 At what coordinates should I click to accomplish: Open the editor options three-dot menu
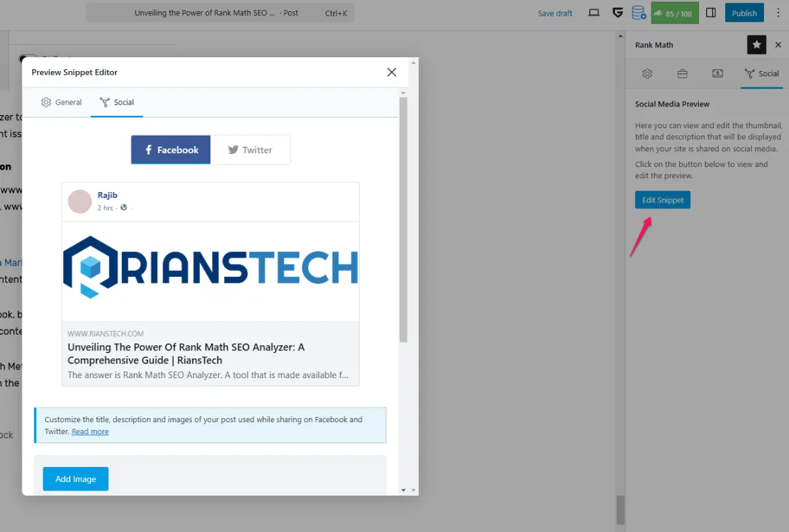point(778,12)
